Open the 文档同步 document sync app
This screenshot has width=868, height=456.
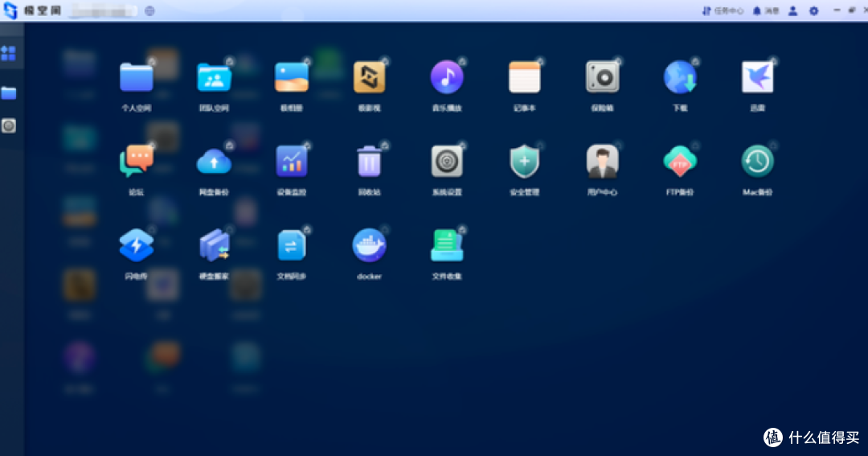292,245
